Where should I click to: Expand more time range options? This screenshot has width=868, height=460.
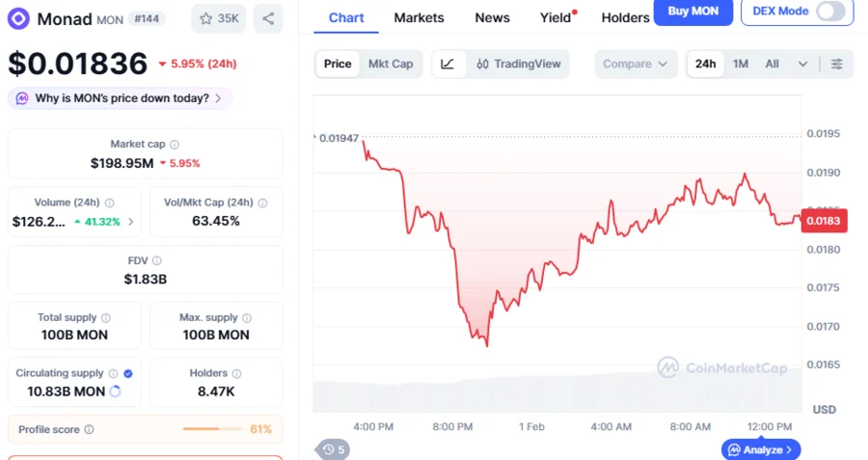point(802,64)
